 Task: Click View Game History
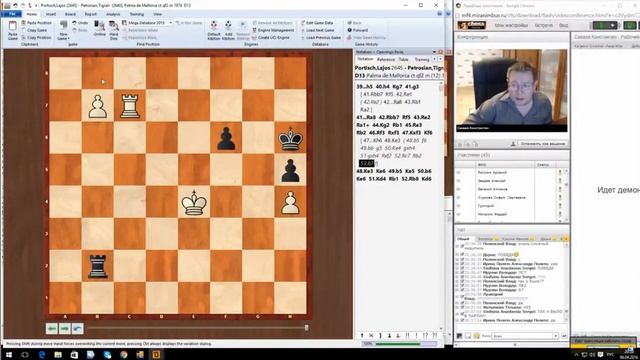point(366,38)
